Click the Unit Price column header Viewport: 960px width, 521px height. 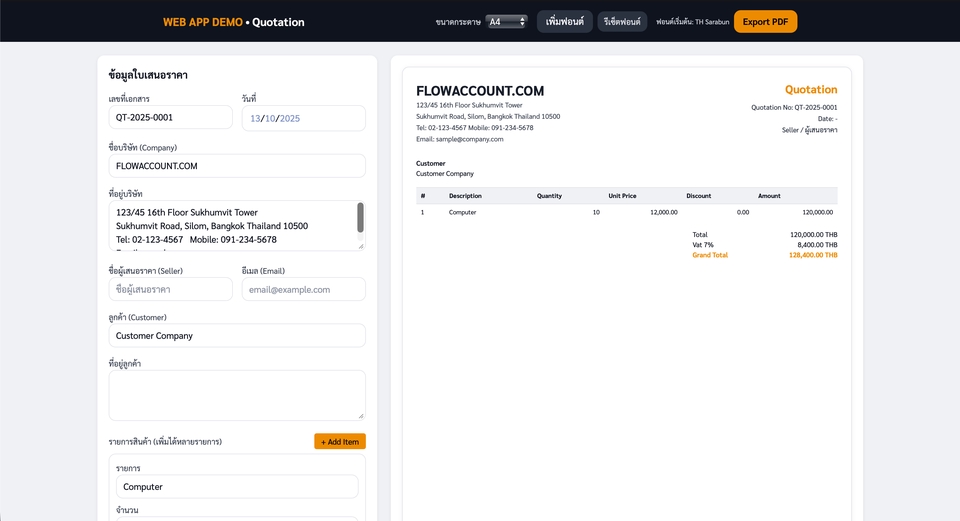click(622, 196)
